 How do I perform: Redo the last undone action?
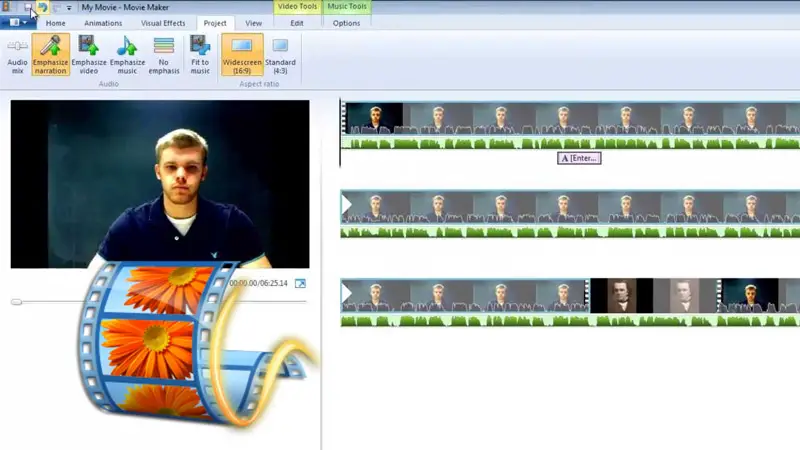point(56,7)
